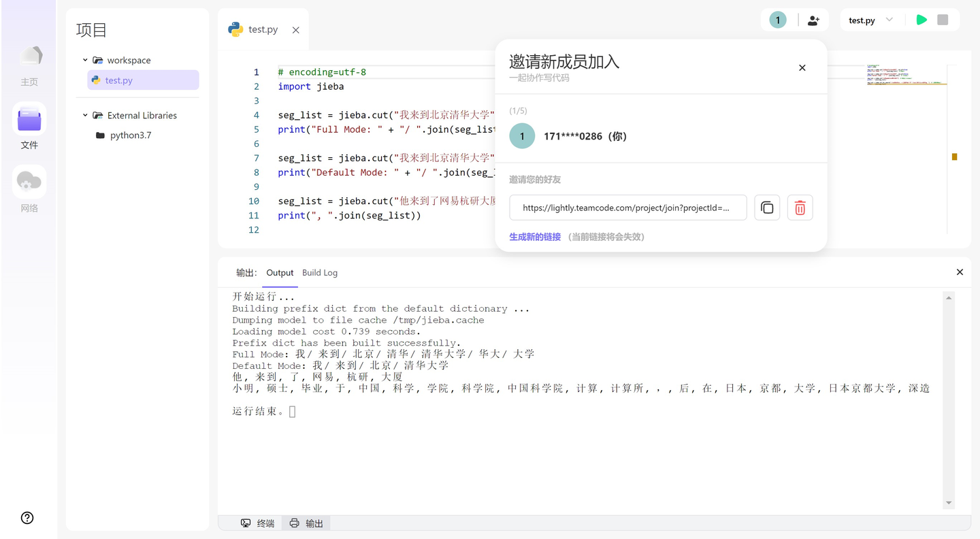This screenshot has height=539, width=980.
Task: Run the code with green play button
Action: click(921, 20)
